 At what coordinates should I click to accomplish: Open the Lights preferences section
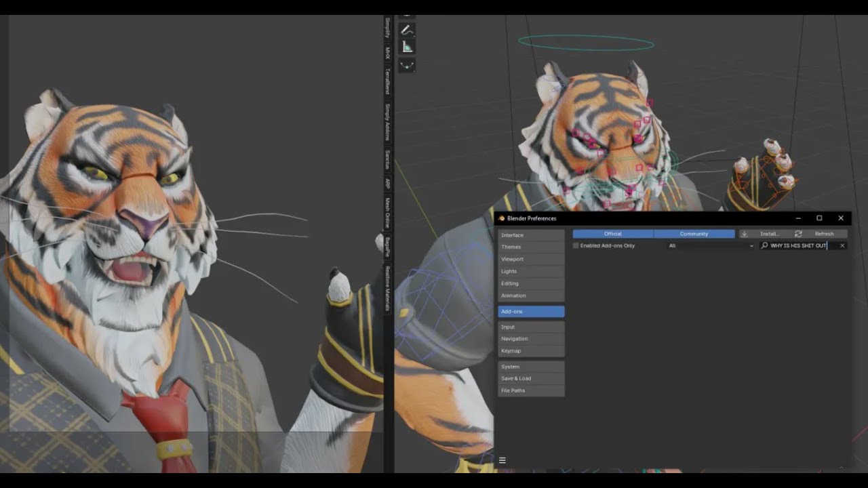(531, 271)
